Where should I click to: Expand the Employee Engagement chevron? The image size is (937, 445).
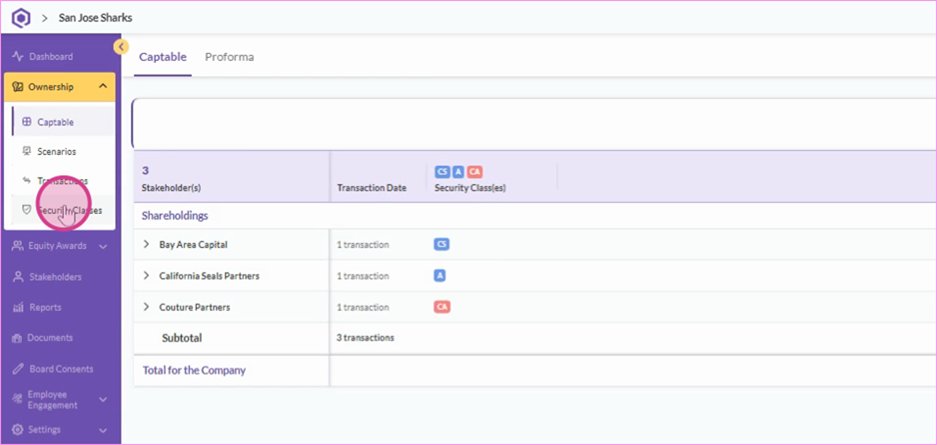(103, 400)
